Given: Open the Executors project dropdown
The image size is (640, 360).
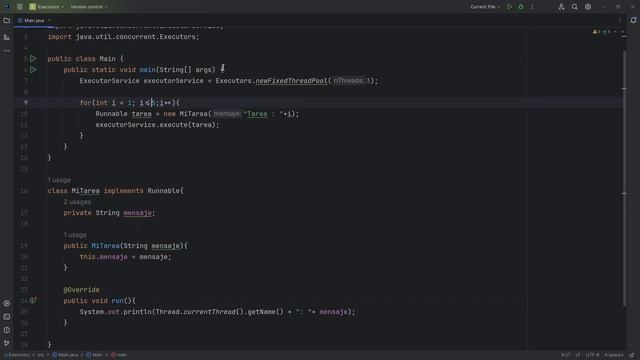Looking at the screenshot, I should [46, 7].
